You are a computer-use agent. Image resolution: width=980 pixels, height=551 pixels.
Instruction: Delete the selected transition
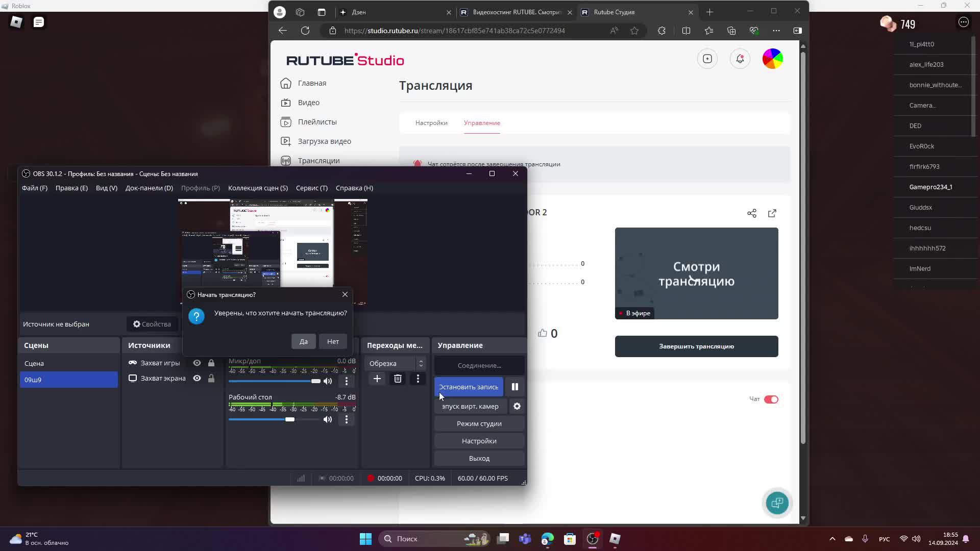tap(398, 379)
